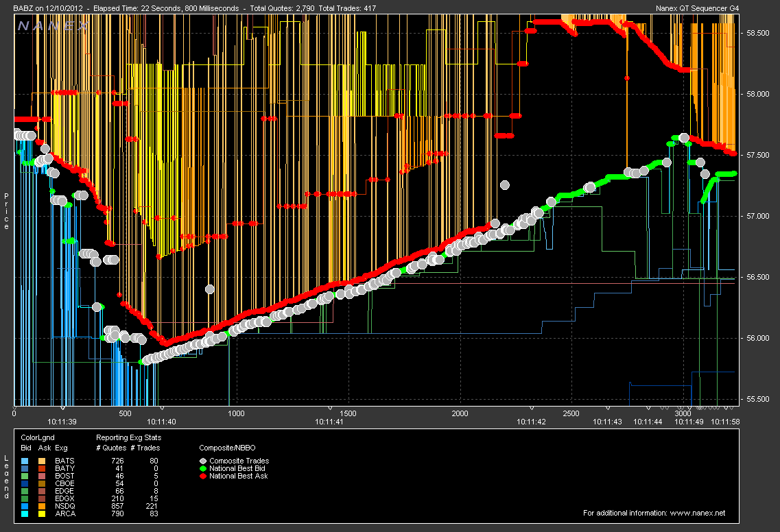
Task: Click the 'BOST' exchange label
Action: pyautogui.click(x=64, y=476)
